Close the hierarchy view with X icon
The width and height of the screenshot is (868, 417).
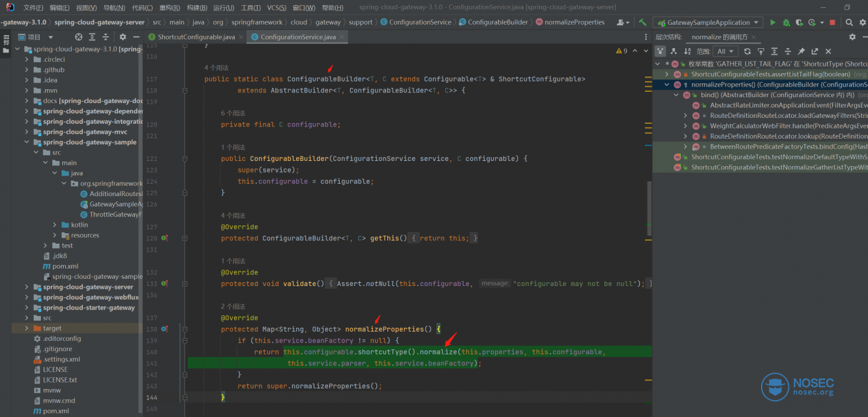(828, 51)
